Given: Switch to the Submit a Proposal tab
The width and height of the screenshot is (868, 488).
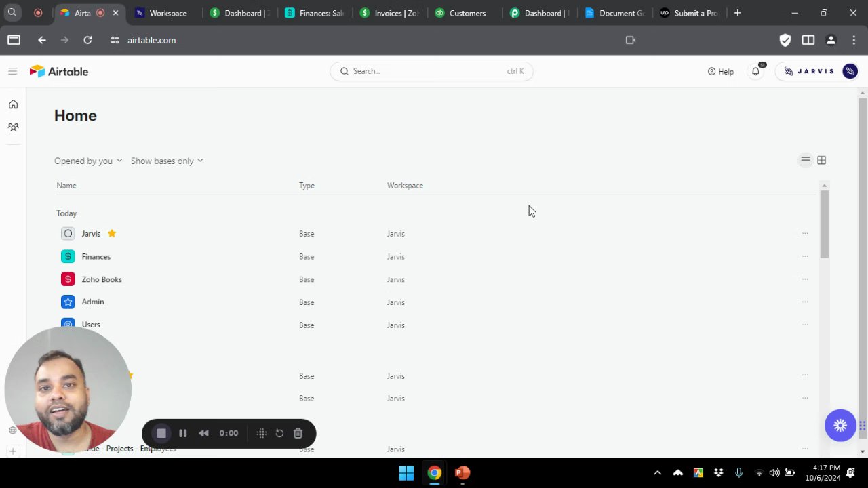Looking at the screenshot, I should [690, 13].
